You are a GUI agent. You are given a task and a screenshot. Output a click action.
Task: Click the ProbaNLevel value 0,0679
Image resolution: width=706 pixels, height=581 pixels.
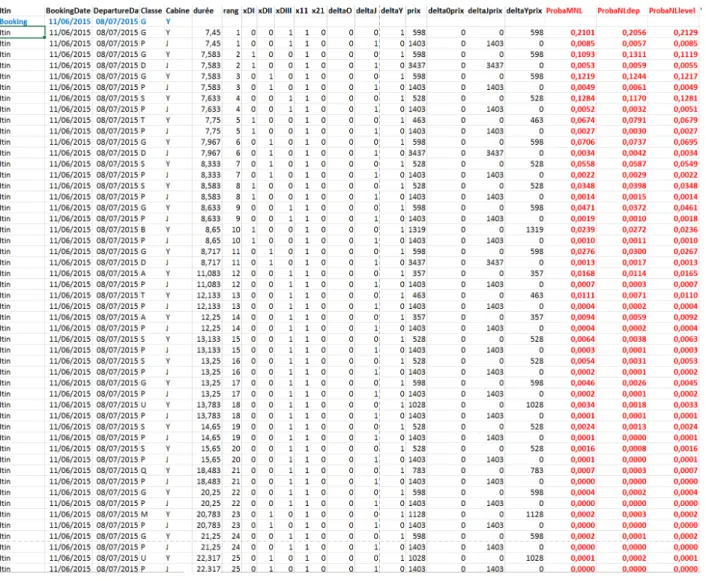[685, 120]
